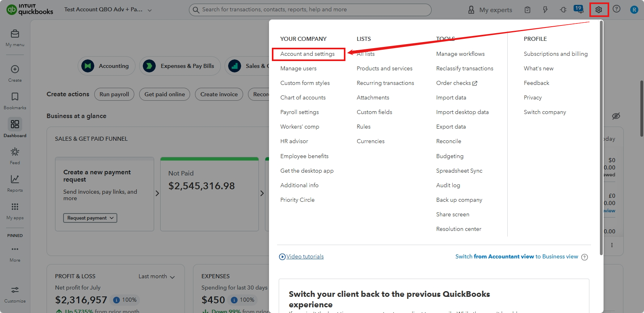Open Products and services

pos(385,68)
